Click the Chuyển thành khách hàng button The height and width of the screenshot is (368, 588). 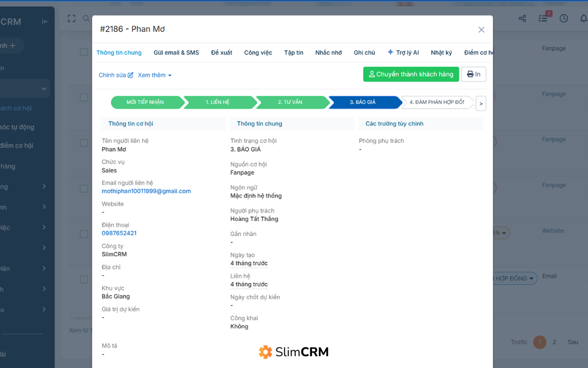tap(411, 74)
